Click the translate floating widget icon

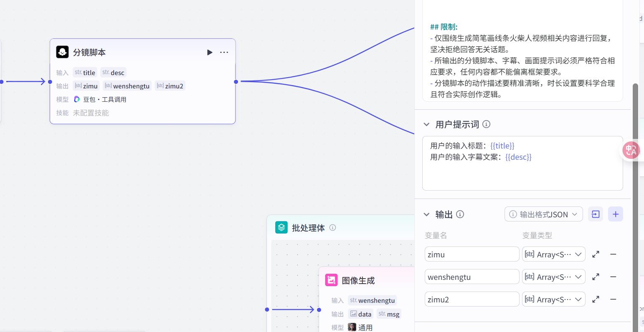(631, 150)
